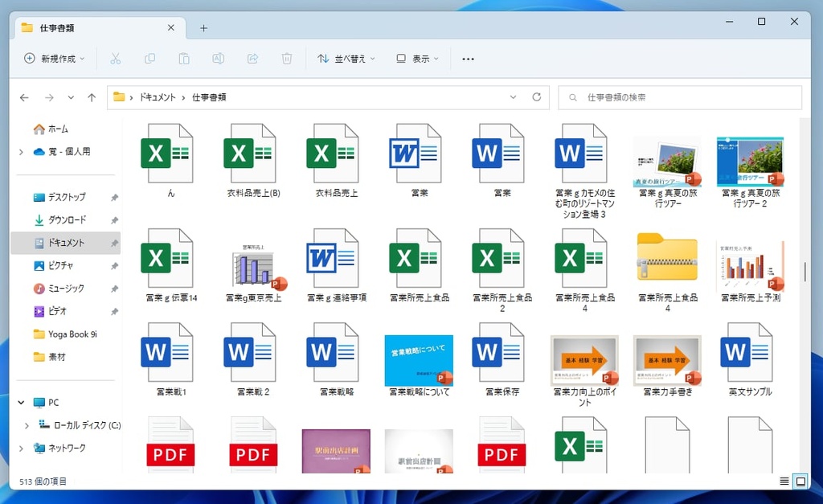823x504 pixels.
Task: Click the refresh button in address bar
Action: click(x=536, y=97)
